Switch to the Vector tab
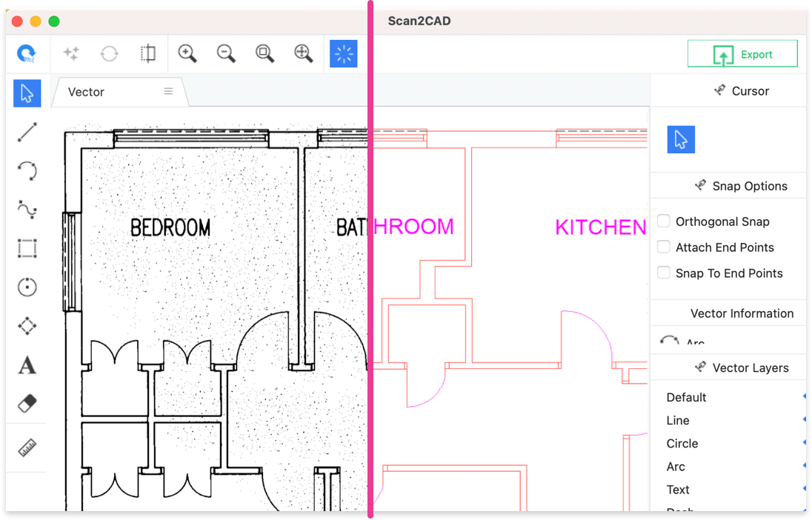 (x=86, y=92)
